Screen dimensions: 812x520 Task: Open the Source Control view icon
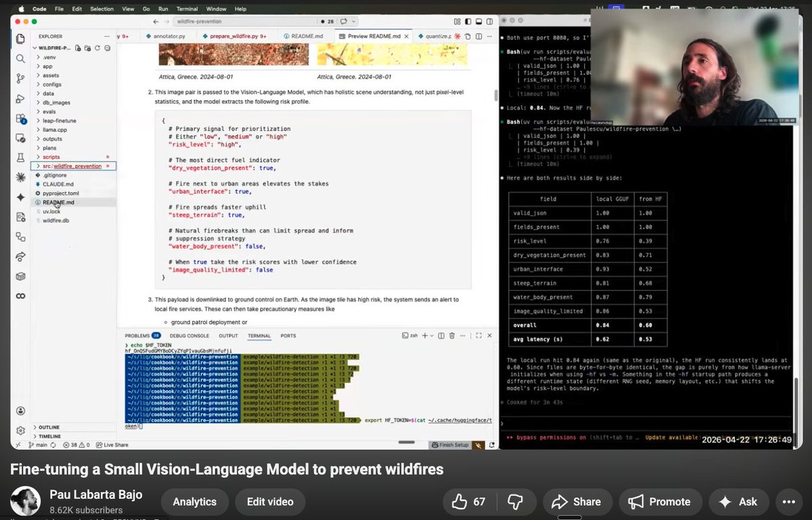pos(20,79)
